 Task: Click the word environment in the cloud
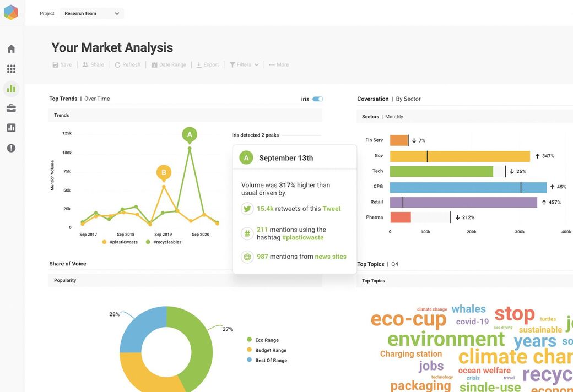[x=446, y=339]
